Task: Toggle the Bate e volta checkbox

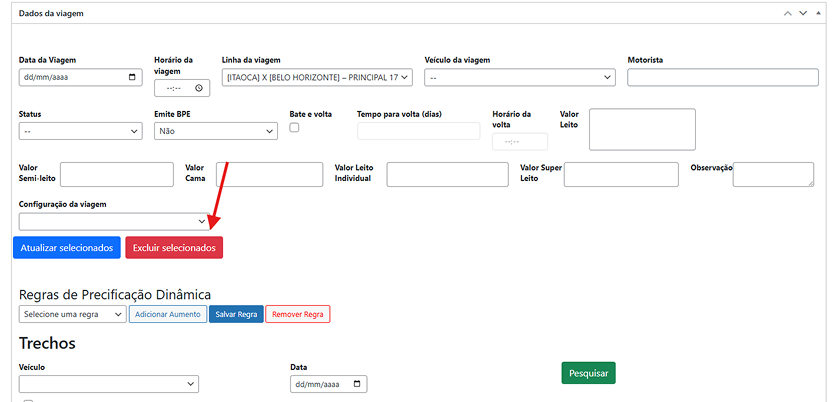Action: pos(294,128)
